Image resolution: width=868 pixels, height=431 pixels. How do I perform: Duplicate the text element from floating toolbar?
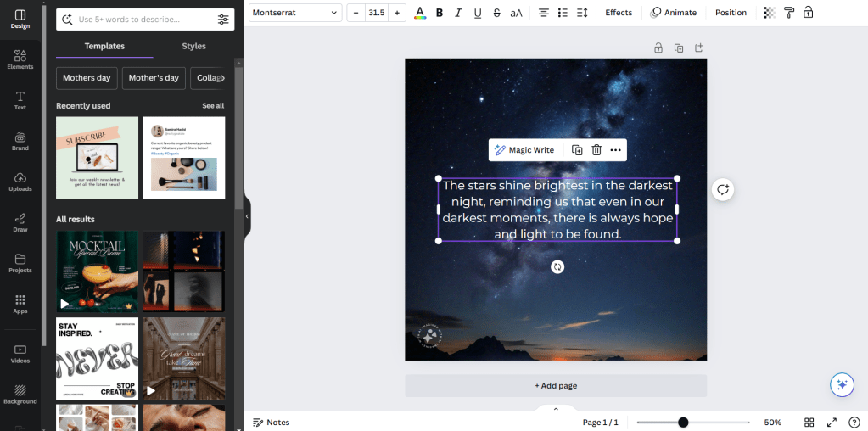coord(577,150)
